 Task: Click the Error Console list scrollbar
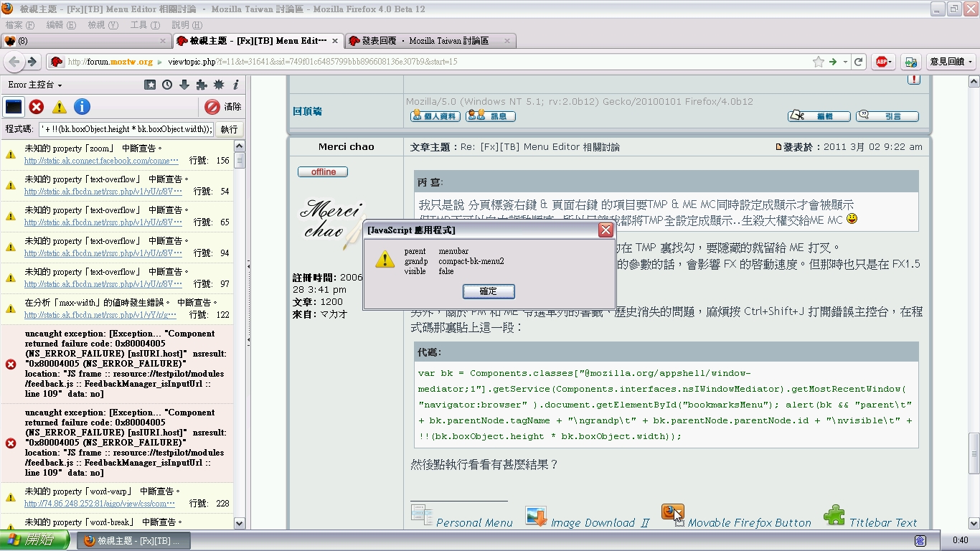pos(240,336)
